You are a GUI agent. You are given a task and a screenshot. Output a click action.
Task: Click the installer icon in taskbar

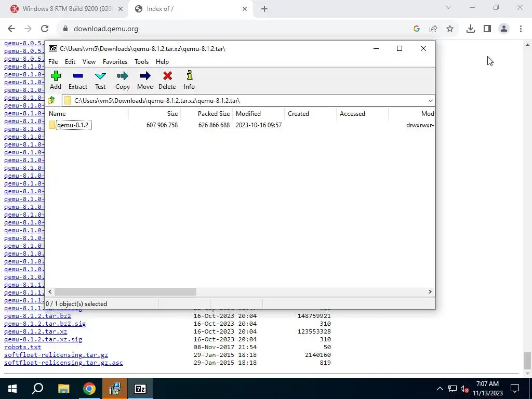(x=115, y=389)
